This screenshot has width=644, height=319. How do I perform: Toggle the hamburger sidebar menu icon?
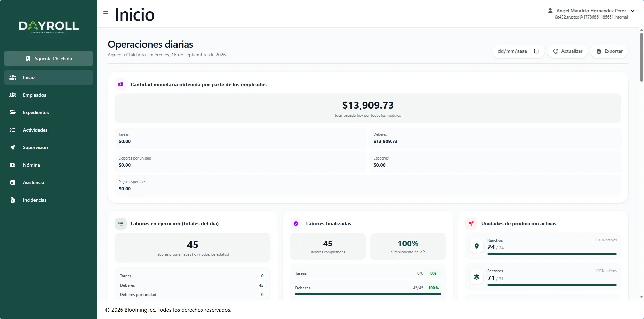pos(106,14)
